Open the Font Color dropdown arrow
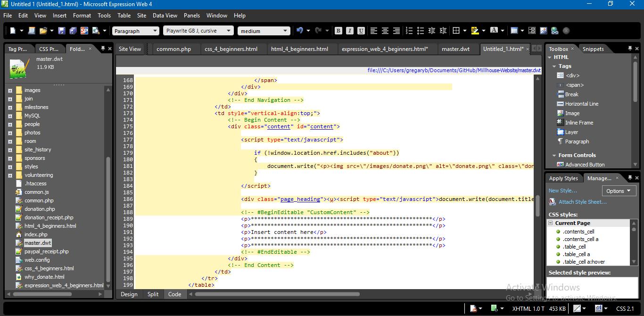This screenshot has width=644, height=316. click(502, 31)
